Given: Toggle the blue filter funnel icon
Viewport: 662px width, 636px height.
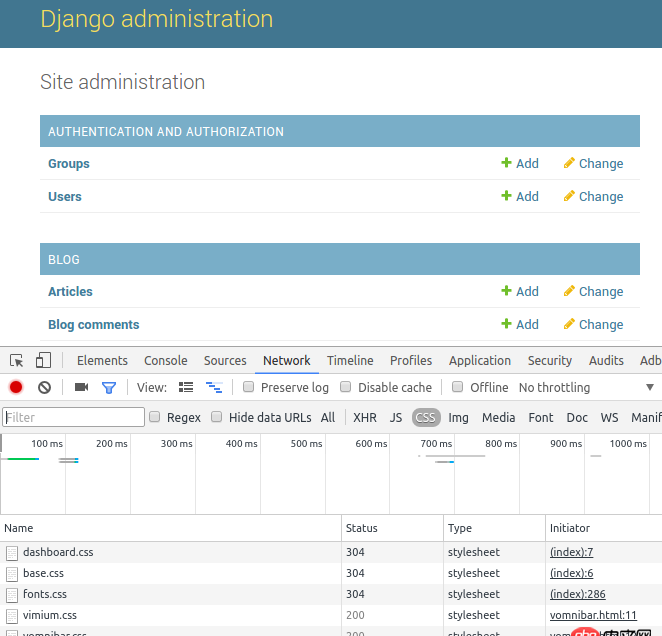Looking at the screenshot, I should [109, 387].
